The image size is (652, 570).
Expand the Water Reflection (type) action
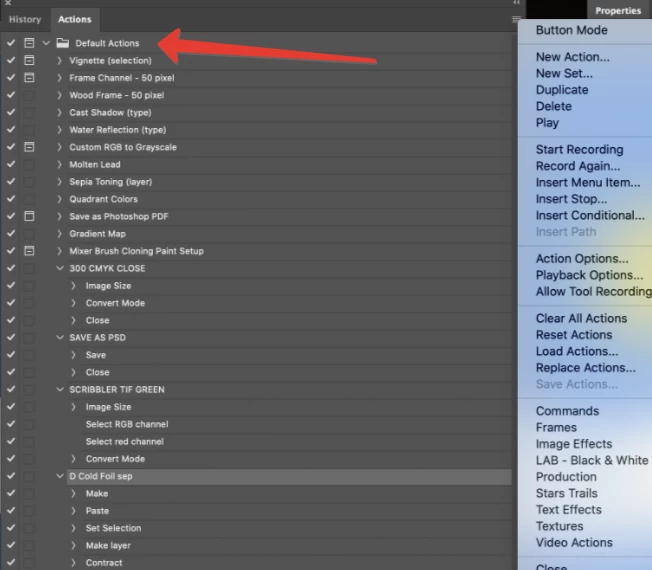pos(59,130)
